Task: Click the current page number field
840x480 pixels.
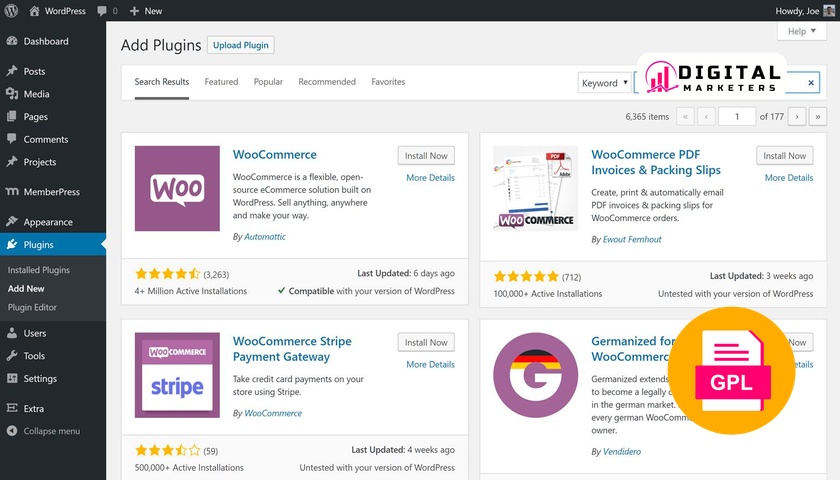Action: 737,116
